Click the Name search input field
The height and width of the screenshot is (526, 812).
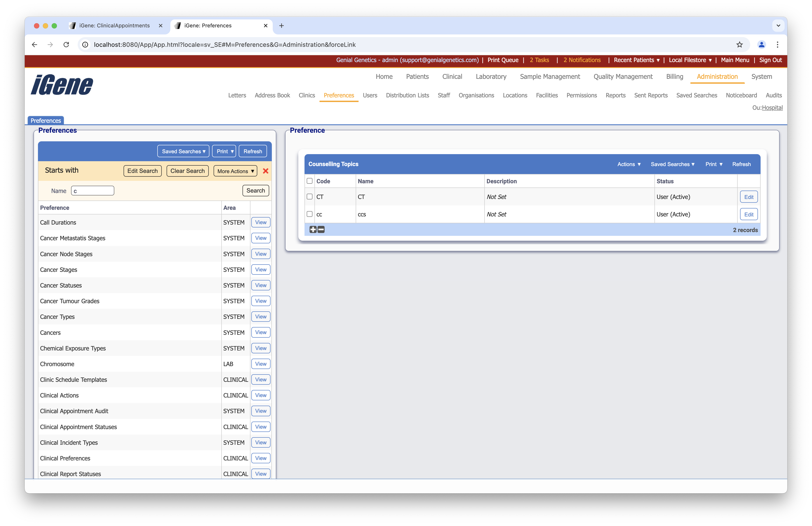92,191
